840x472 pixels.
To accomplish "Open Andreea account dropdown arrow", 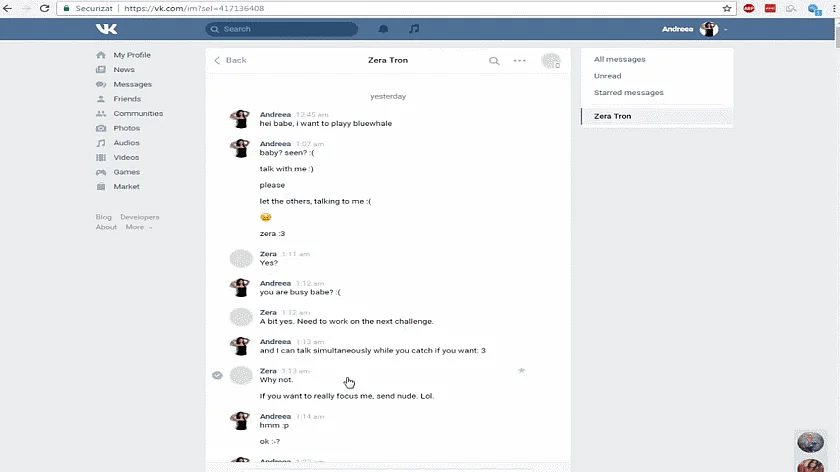I will tap(725, 30).
